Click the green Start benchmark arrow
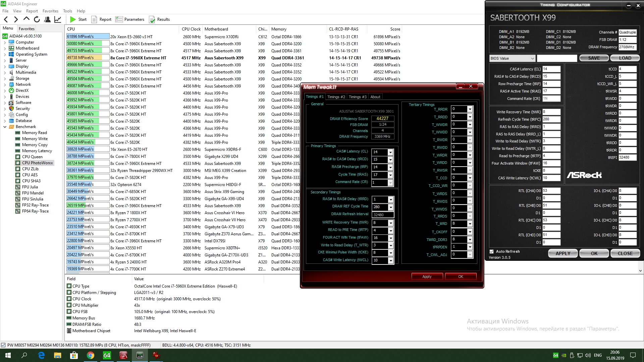The height and width of the screenshot is (362, 644). pos(73,19)
